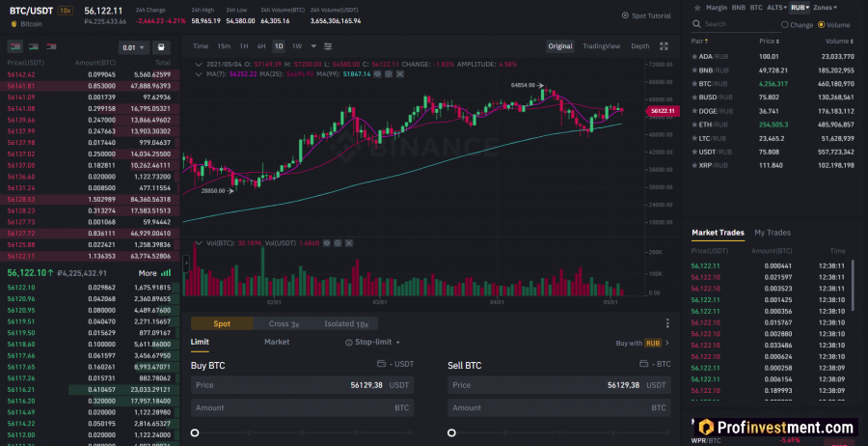
Task: Switch to the Market order tab
Action: click(x=277, y=342)
